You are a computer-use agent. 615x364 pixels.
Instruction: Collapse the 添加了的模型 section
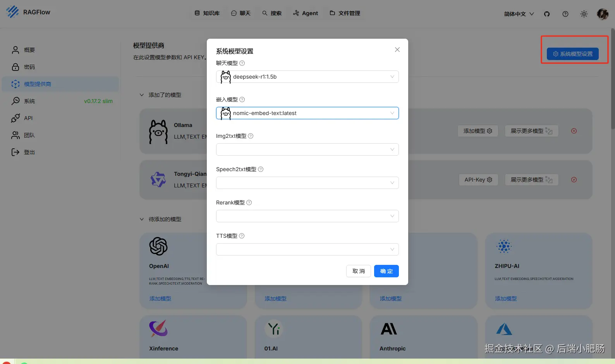pos(142,95)
